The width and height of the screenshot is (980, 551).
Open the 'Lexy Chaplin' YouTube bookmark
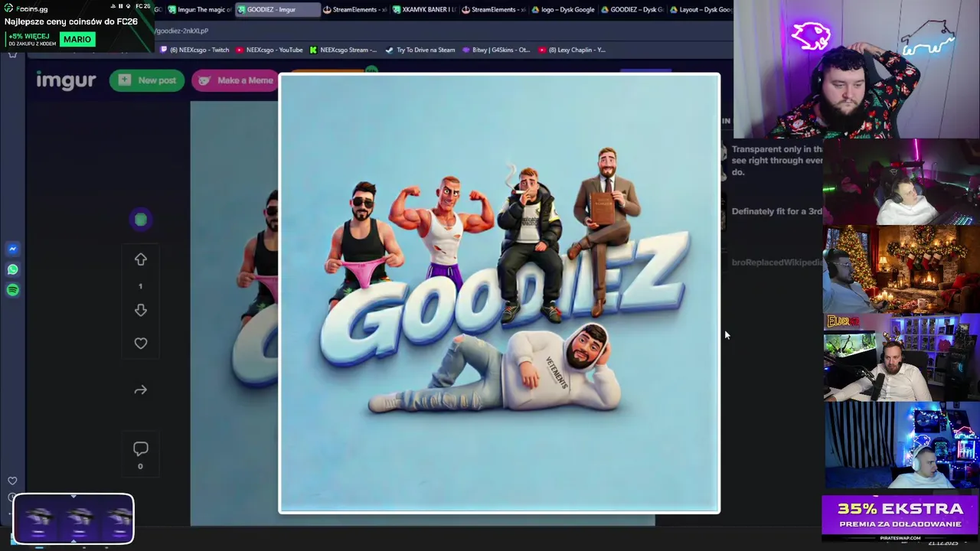point(572,50)
